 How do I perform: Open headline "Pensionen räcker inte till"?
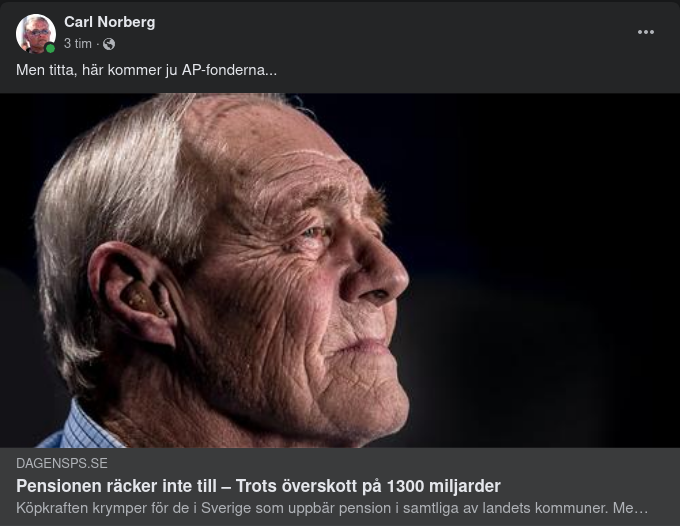120,486
